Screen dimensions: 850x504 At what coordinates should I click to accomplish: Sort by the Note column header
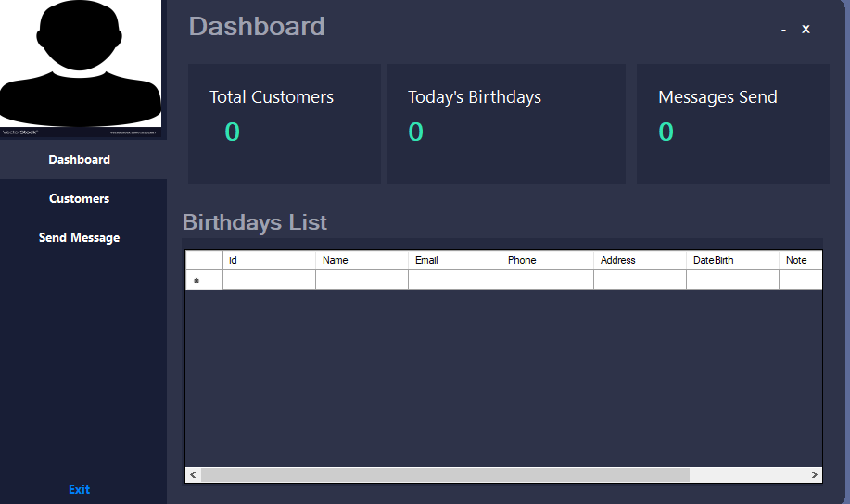coord(801,260)
